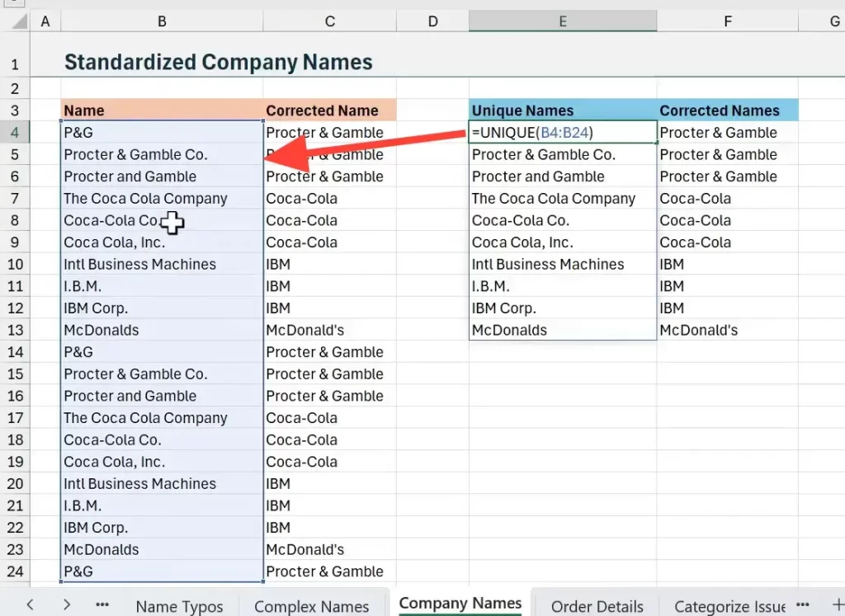Image resolution: width=845 pixels, height=616 pixels.
Task: Click the UNIQUE formula cell E4
Action: (562, 133)
